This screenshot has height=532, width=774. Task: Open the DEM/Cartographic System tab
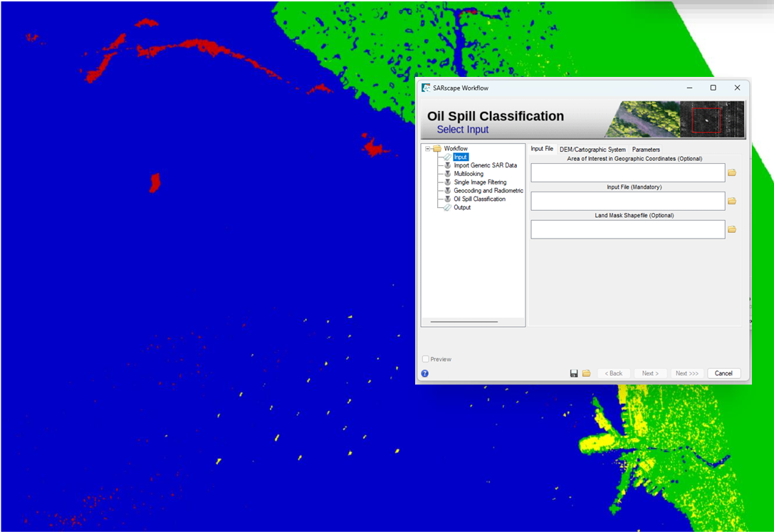[x=592, y=150]
